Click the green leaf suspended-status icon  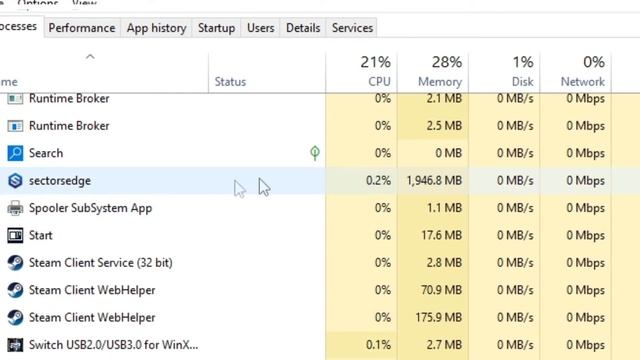coord(315,153)
